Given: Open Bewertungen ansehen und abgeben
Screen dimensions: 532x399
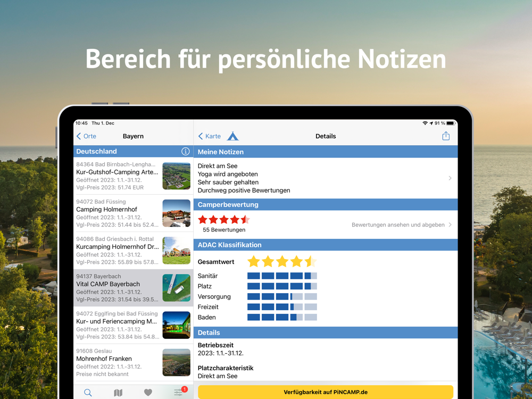Looking at the screenshot, I should pos(398,225).
